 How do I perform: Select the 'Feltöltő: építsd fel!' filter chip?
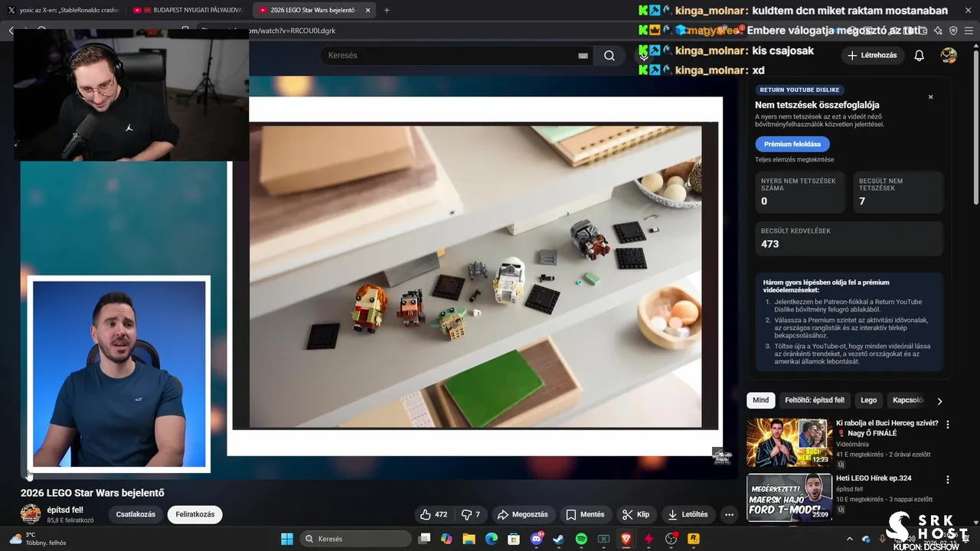point(815,400)
